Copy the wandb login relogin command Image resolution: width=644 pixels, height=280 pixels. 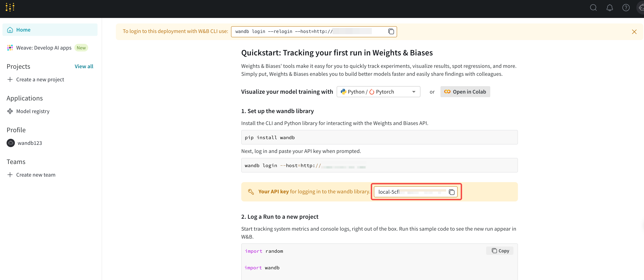tap(391, 31)
